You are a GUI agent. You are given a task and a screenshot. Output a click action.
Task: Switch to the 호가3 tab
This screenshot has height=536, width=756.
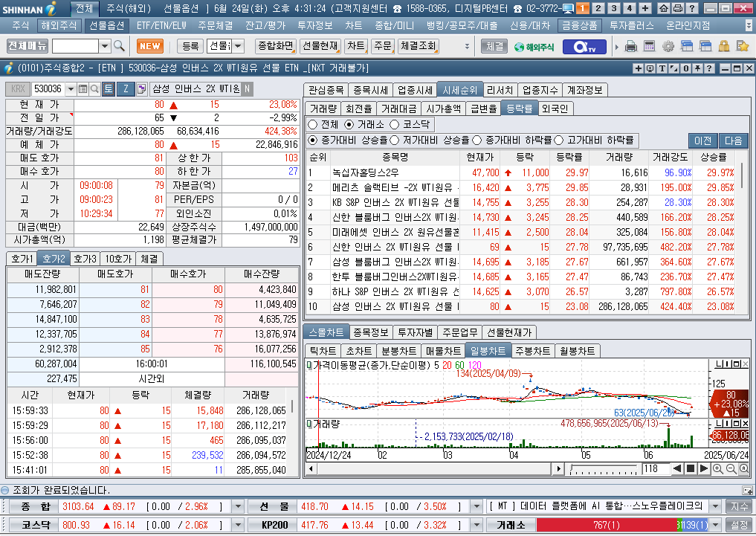click(85, 259)
